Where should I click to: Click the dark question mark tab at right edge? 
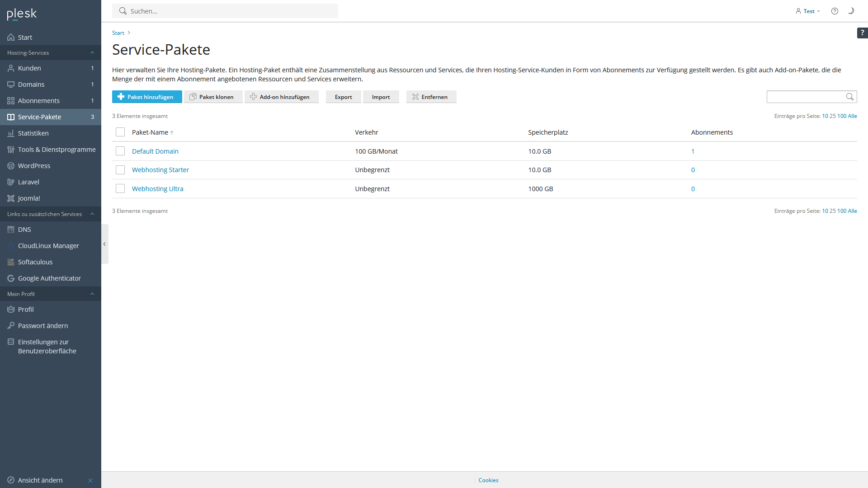click(862, 33)
